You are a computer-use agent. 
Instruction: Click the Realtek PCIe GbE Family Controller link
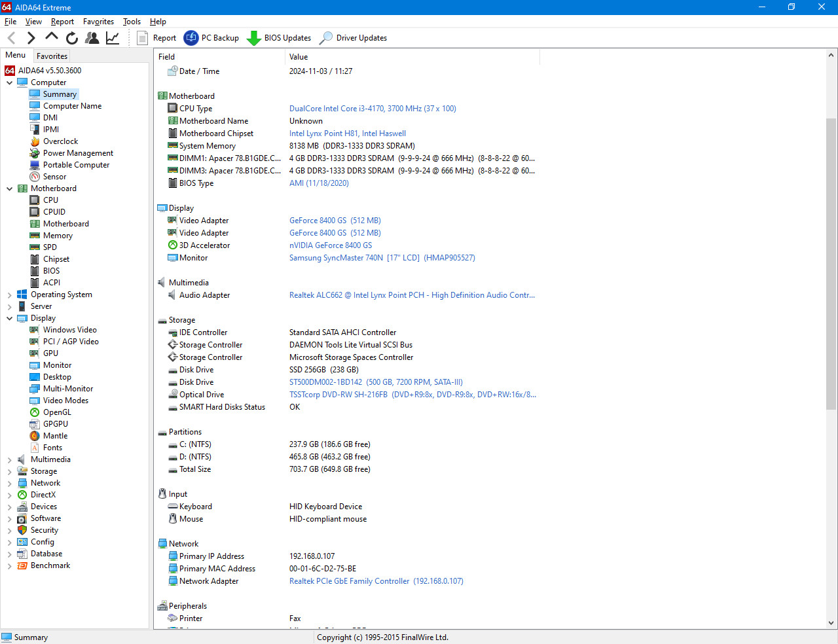tap(349, 581)
